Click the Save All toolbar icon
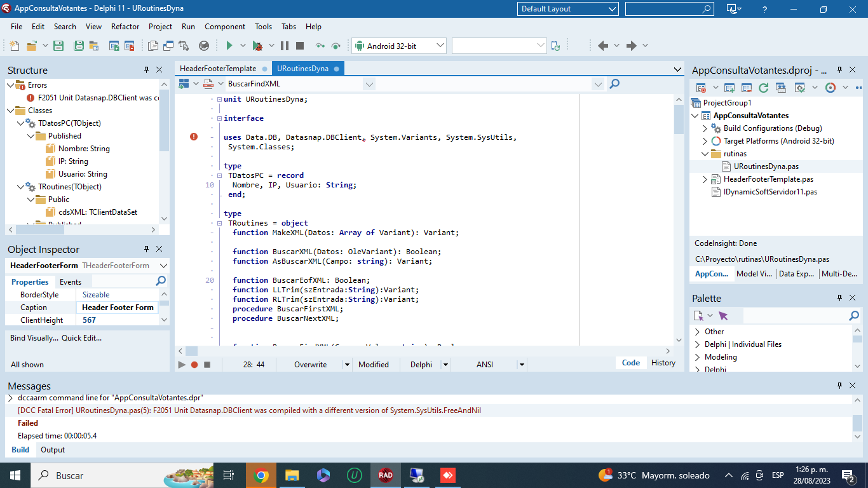The height and width of the screenshot is (488, 868). click(79, 46)
